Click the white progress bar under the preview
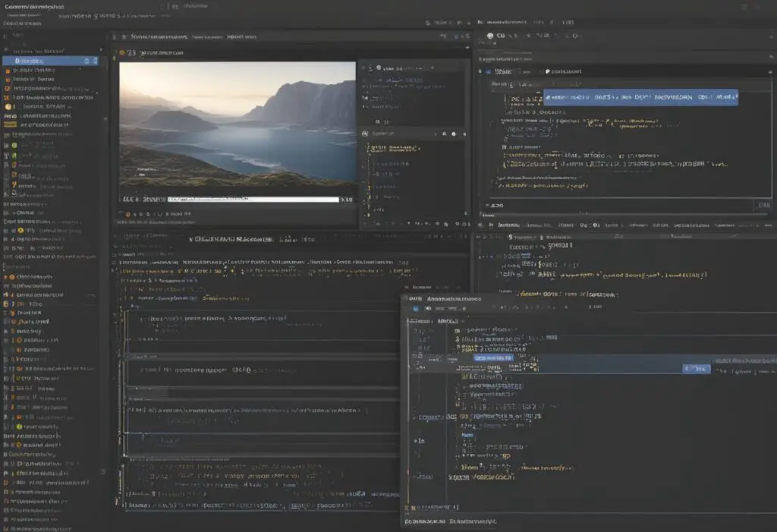777x532 pixels. [x=253, y=200]
